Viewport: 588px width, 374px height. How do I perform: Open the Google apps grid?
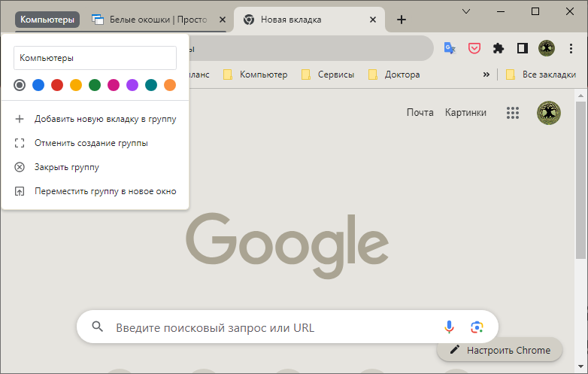point(513,113)
